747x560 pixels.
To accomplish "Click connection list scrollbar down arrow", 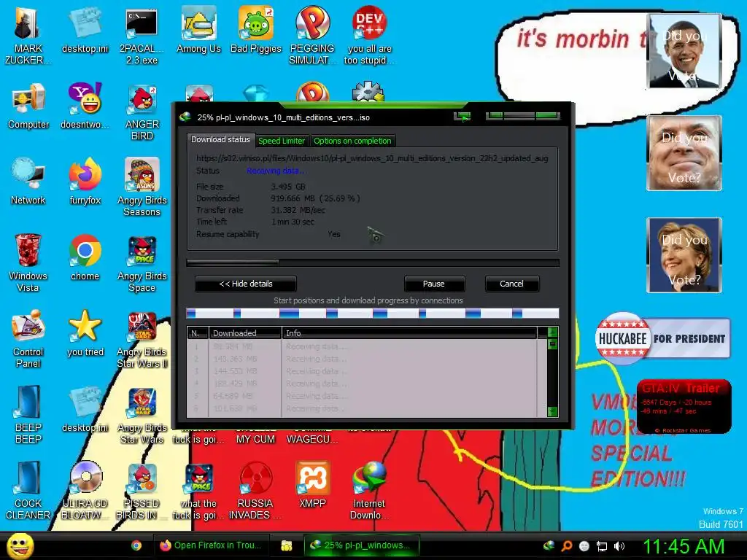I will tap(553, 411).
